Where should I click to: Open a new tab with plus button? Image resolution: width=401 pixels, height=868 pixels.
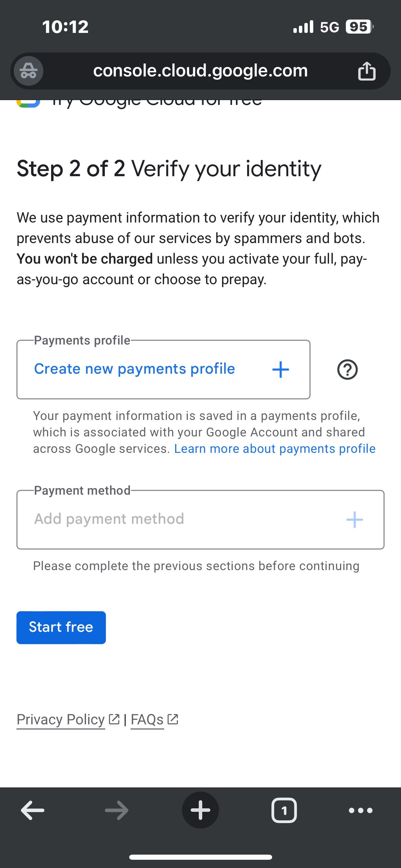[200, 810]
